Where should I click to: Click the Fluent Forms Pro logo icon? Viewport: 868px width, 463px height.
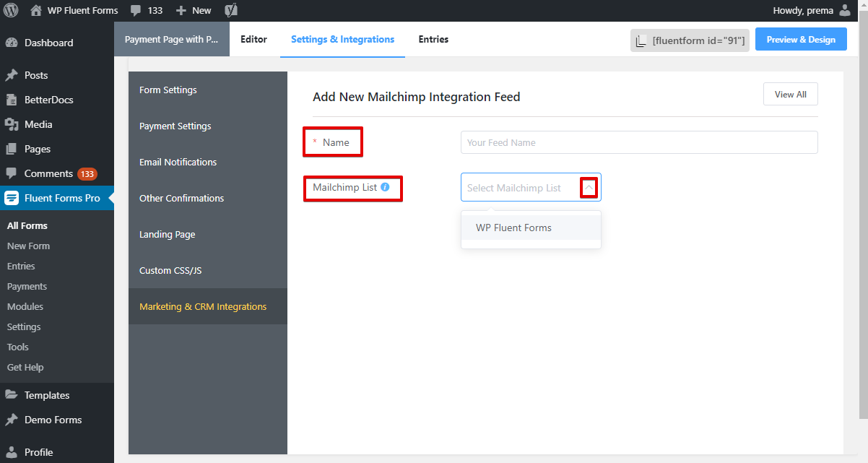[12, 198]
